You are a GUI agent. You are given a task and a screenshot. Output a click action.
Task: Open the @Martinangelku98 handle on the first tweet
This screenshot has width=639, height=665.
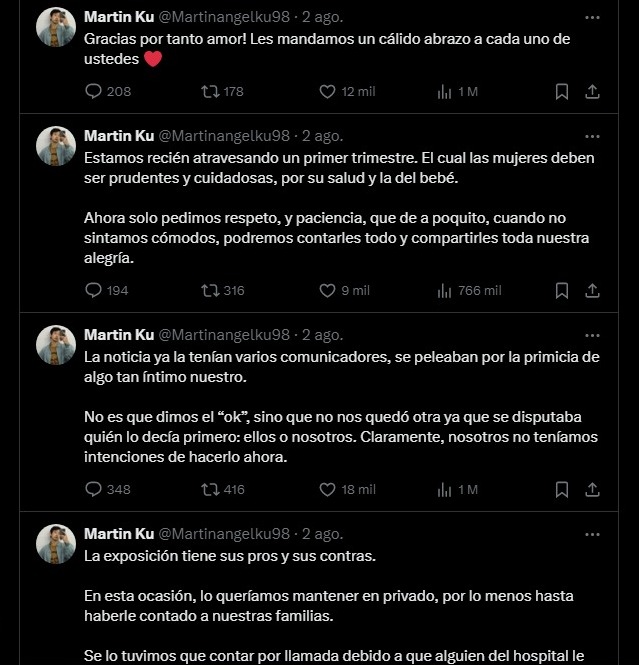point(224,17)
